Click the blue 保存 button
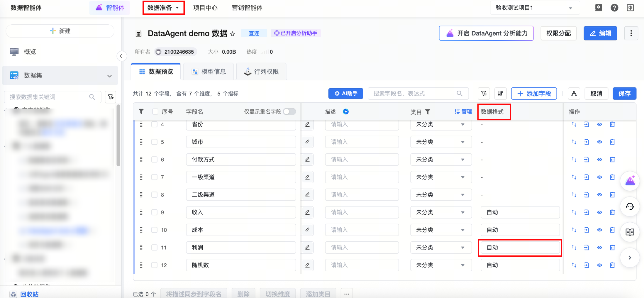This screenshot has height=298, width=644. coord(624,94)
